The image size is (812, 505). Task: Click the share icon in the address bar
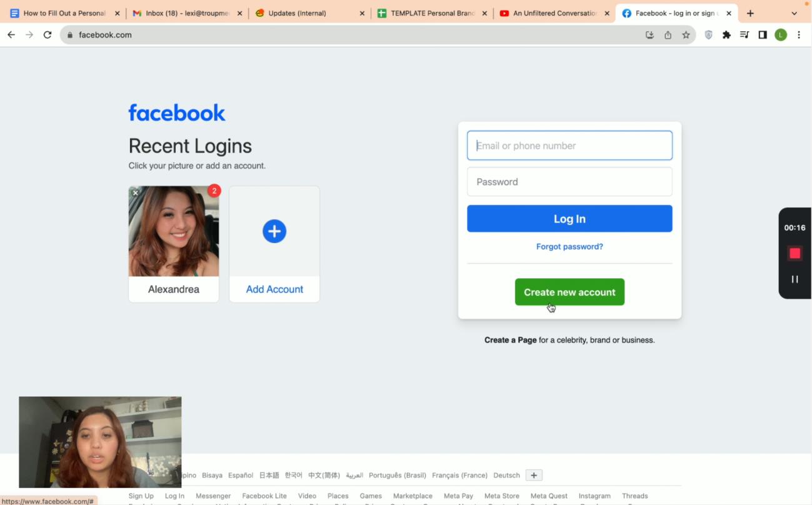coord(668,35)
